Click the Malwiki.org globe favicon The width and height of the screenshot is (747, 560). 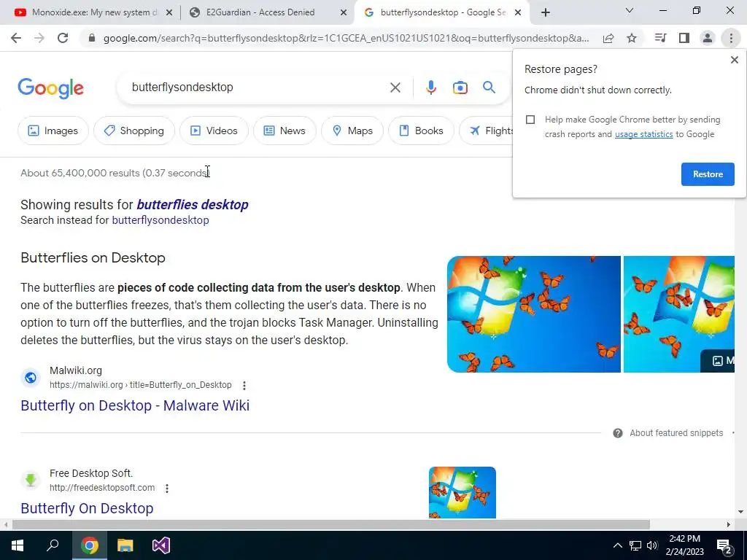pyautogui.click(x=31, y=378)
